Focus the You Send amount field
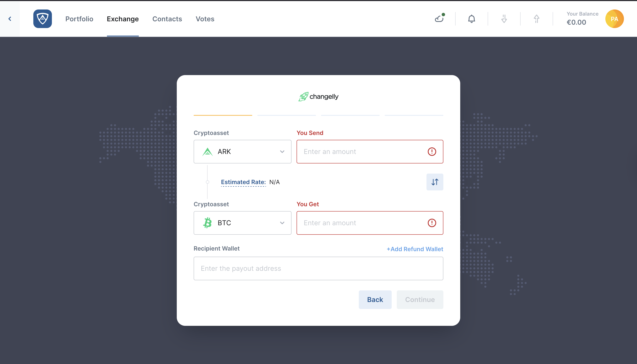Screen dimensions: 637x364 [370, 151]
